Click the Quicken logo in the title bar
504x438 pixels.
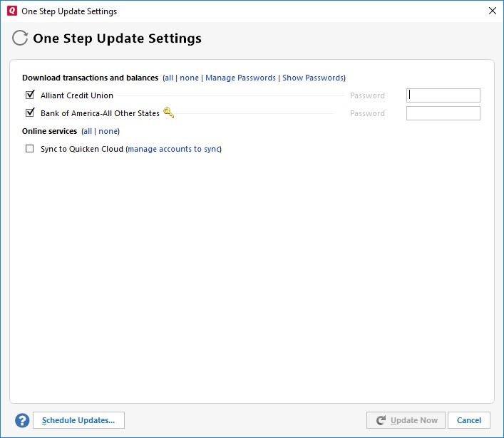coord(11,11)
